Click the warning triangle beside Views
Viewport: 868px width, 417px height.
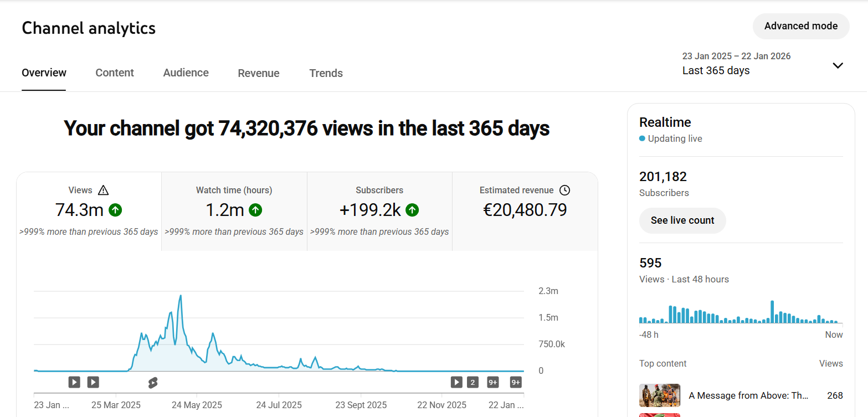(x=103, y=191)
